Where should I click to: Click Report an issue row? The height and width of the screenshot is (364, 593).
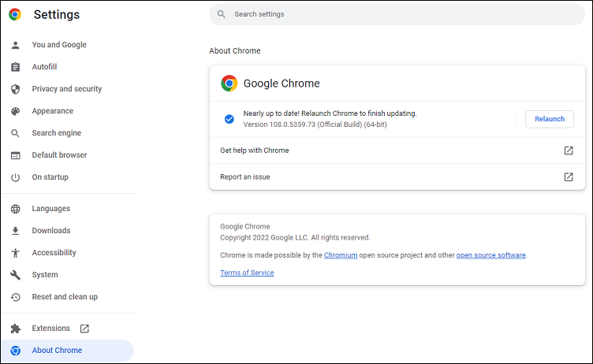397,177
